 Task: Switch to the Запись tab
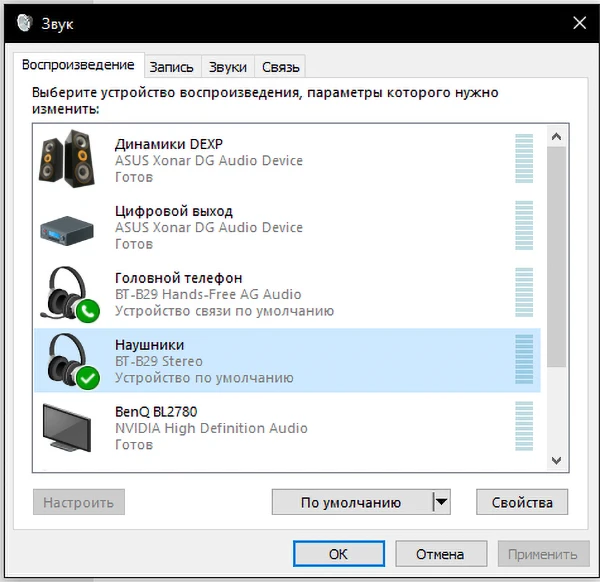tap(171, 67)
